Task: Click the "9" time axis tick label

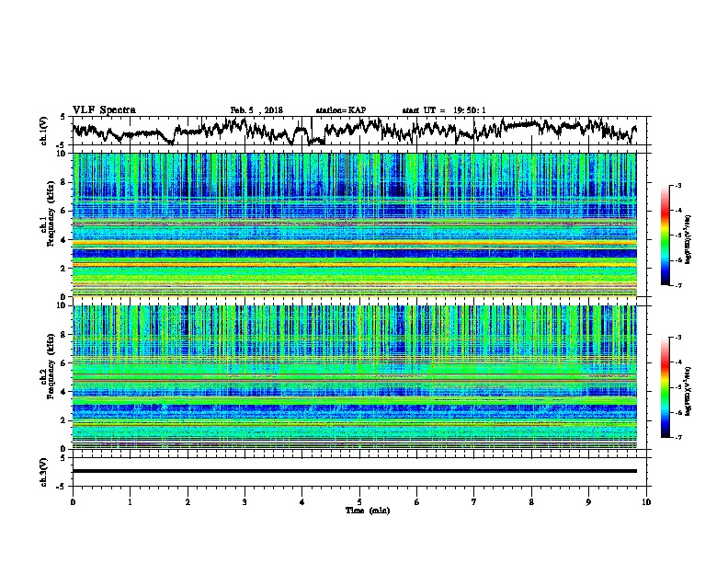Action: (x=588, y=502)
